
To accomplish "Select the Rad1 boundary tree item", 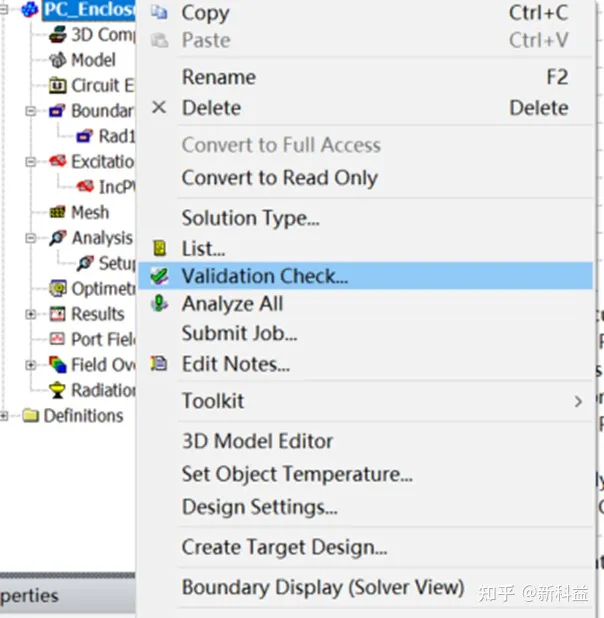I will coord(106,136).
